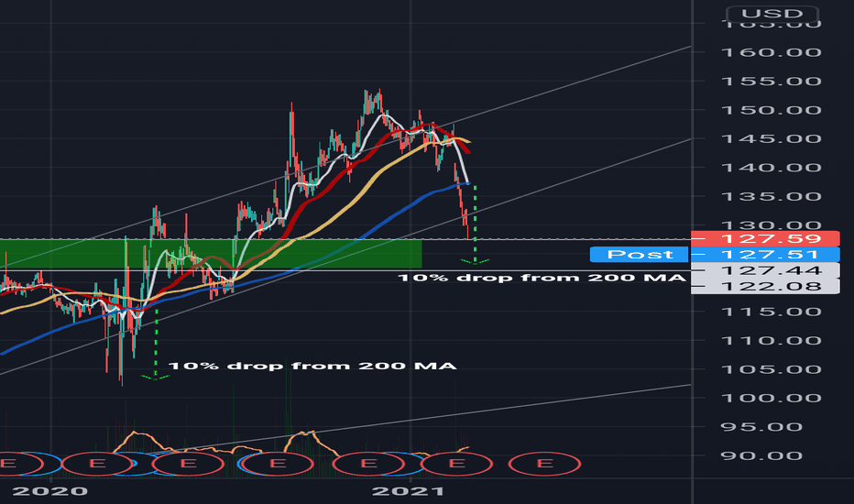Select the green dotted arrow under the early 2020 crash
854x504 pixels.
[156, 345]
